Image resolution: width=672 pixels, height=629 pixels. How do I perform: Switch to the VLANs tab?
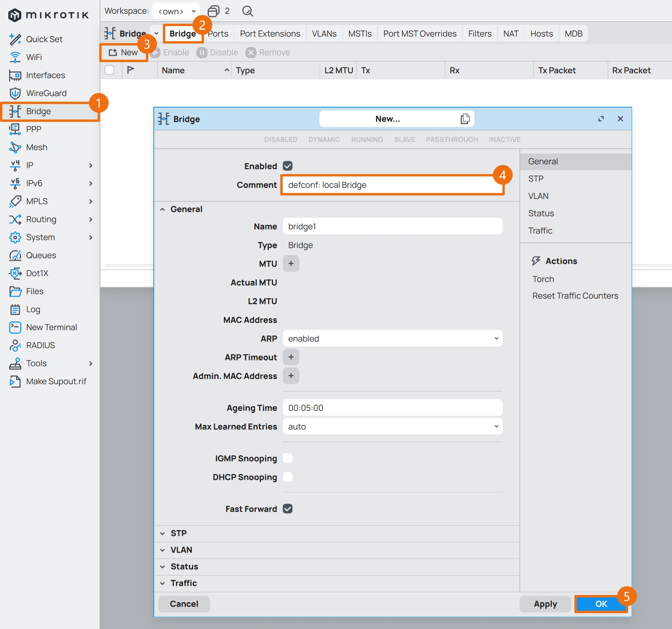[324, 34]
